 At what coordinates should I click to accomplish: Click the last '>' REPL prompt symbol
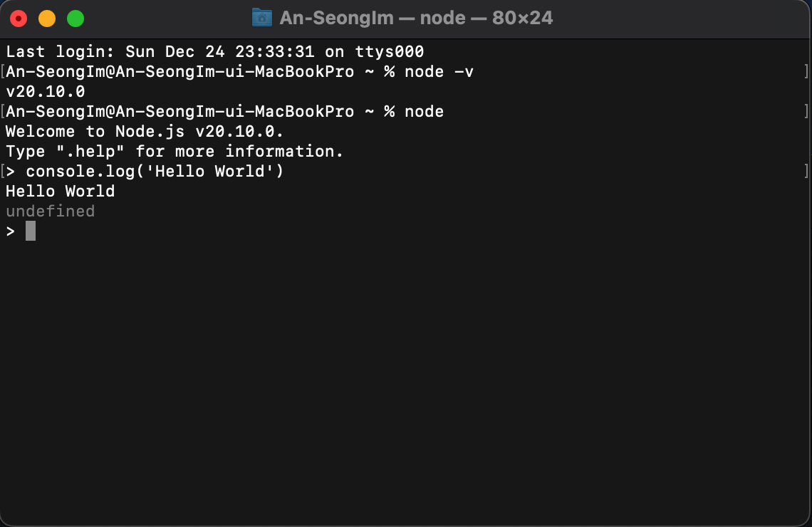coord(11,231)
